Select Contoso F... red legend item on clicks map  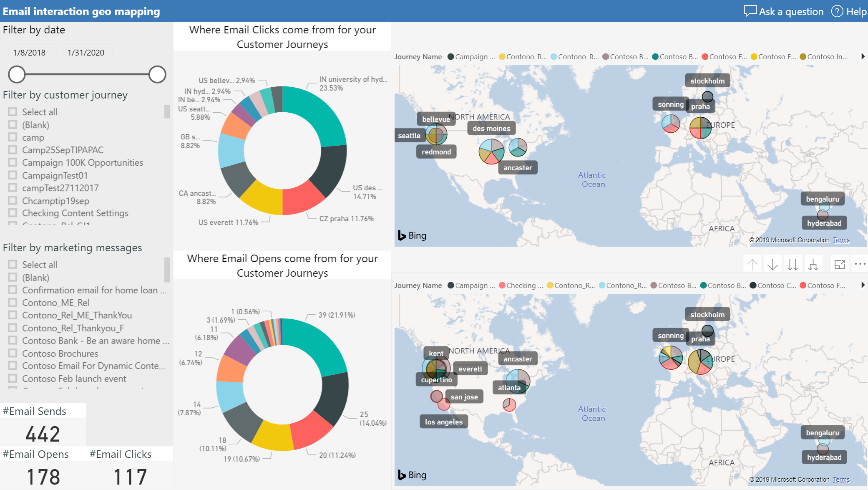725,57
